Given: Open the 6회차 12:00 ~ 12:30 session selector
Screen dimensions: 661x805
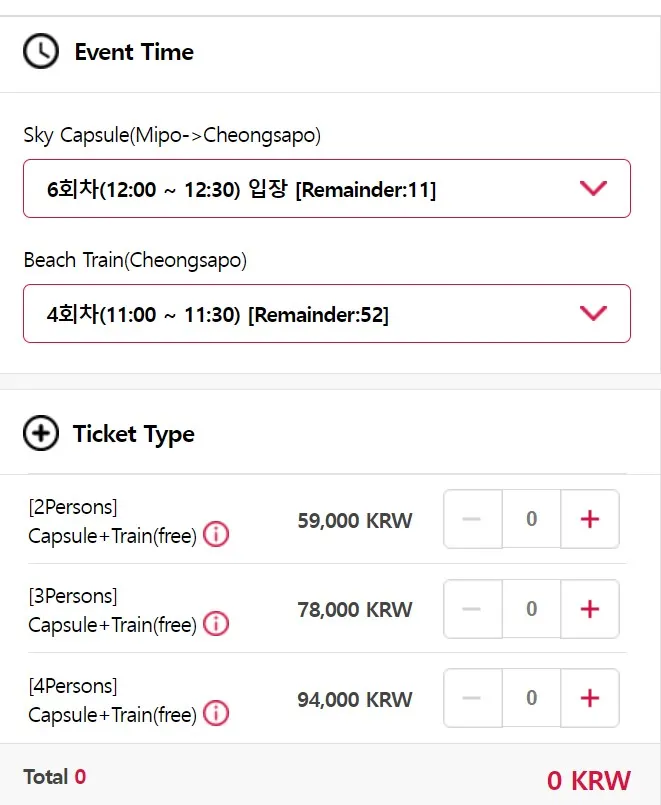Looking at the screenshot, I should tap(240, 189).
